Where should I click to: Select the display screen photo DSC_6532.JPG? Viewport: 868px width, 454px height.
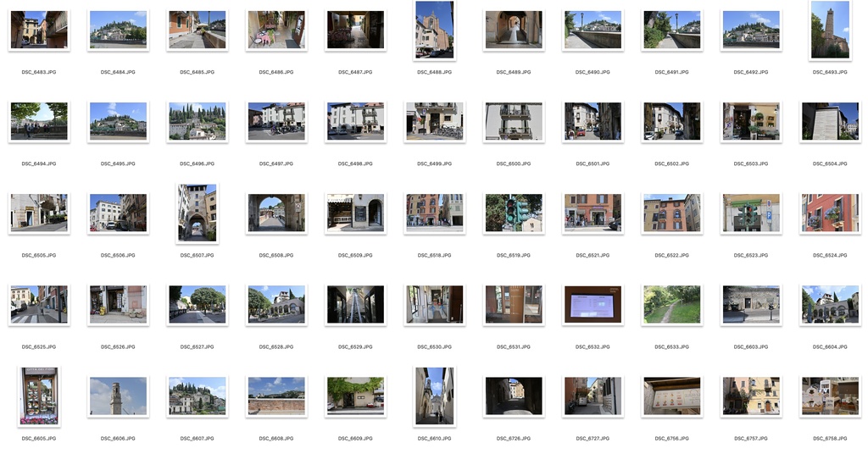[x=593, y=305]
